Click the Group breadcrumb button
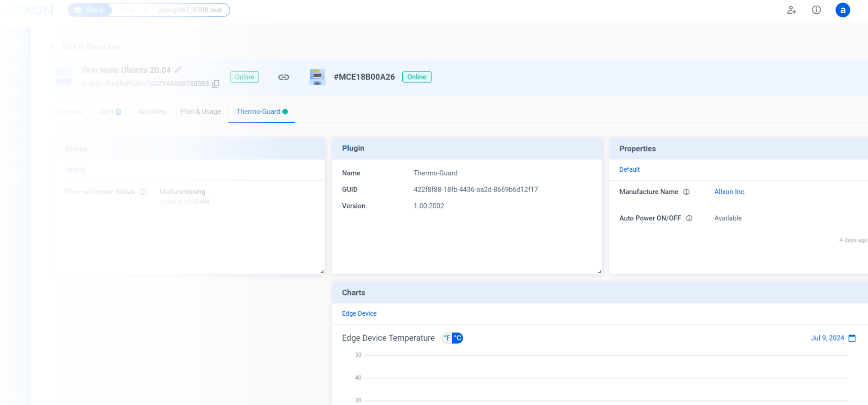Image resolution: width=868 pixels, height=405 pixels. point(90,10)
